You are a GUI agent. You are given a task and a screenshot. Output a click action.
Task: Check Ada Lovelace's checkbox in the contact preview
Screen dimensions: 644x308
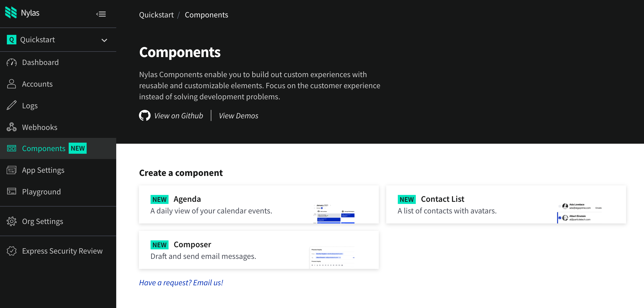click(x=560, y=207)
